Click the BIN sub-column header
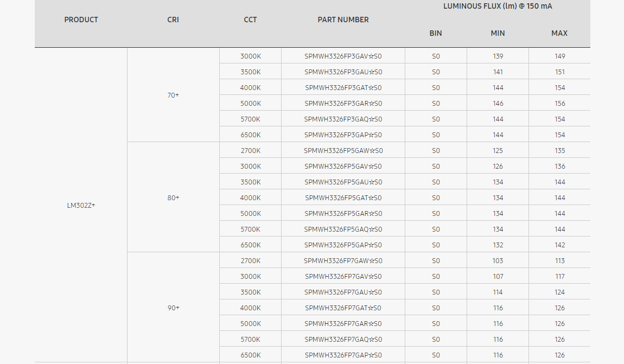Viewport: 624px width, 364px height. coord(436,33)
